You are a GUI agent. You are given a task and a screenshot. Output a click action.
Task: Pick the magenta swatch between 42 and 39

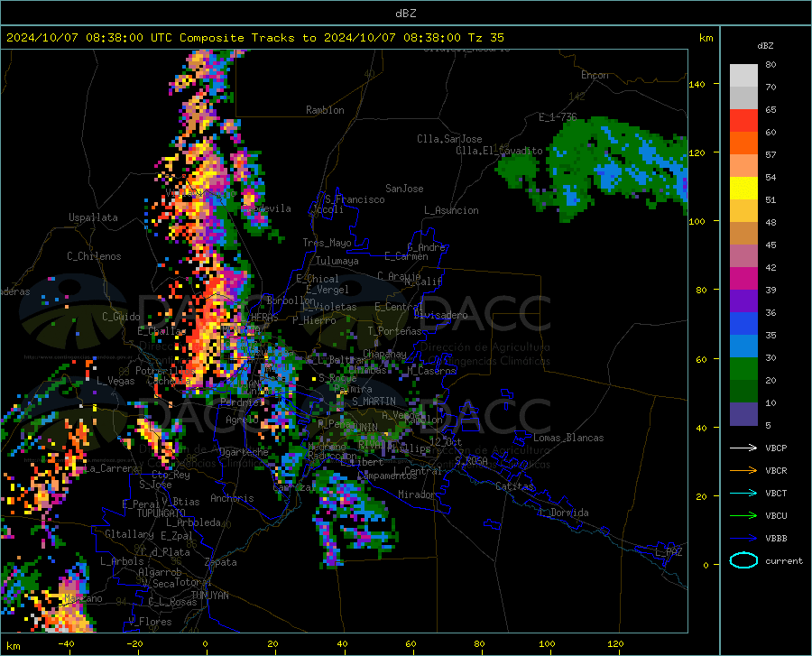743,279
